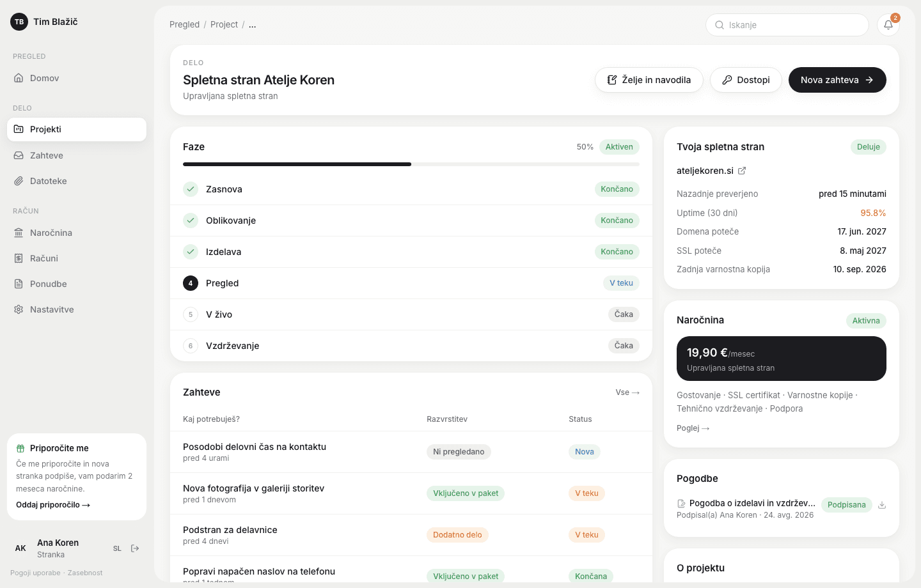Image resolution: width=921 pixels, height=588 pixels.
Task: Open request Posodobi delovni čas na kontaktu
Action: coord(255,447)
